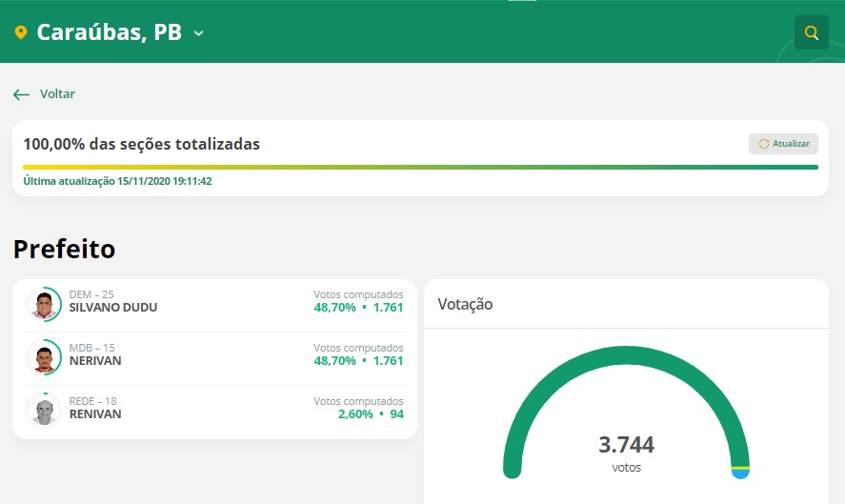Click the search magnifier icon
845x504 pixels.
pos(811,32)
